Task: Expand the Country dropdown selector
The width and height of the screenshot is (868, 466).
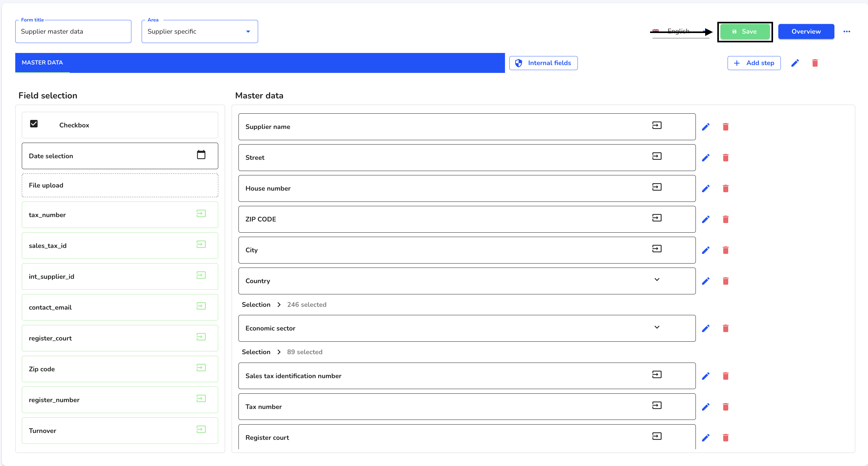Action: pyautogui.click(x=657, y=280)
